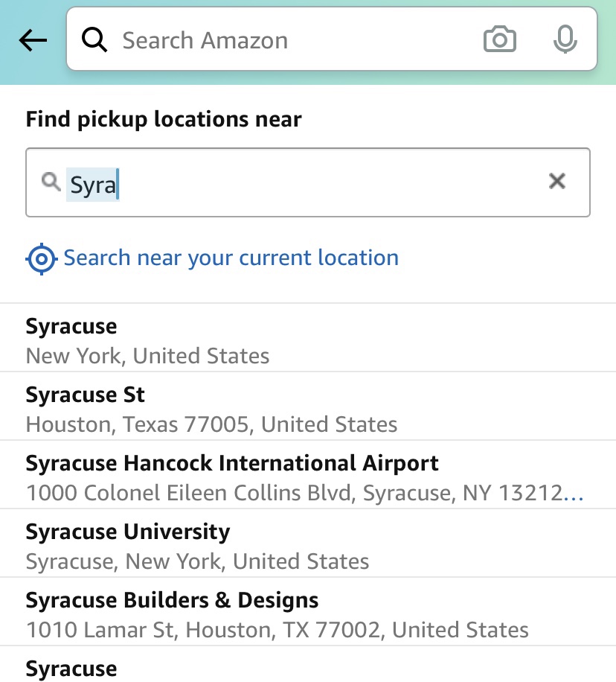Click the magnifier icon in Search Amazon bar

point(94,40)
